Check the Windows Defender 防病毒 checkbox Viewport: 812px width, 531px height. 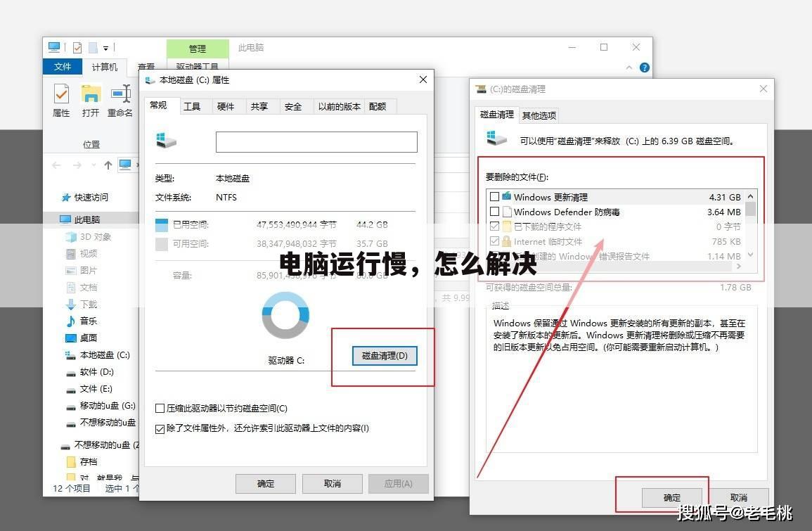pos(494,212)
